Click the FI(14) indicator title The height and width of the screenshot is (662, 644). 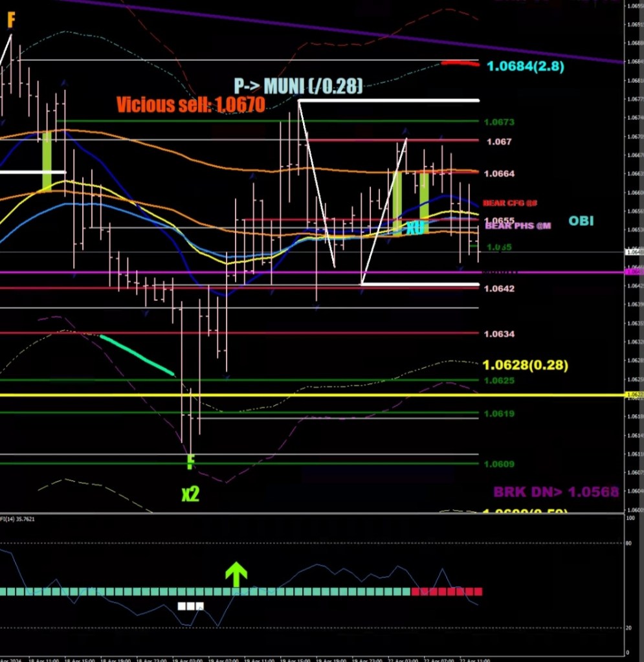tap(17, 519)
